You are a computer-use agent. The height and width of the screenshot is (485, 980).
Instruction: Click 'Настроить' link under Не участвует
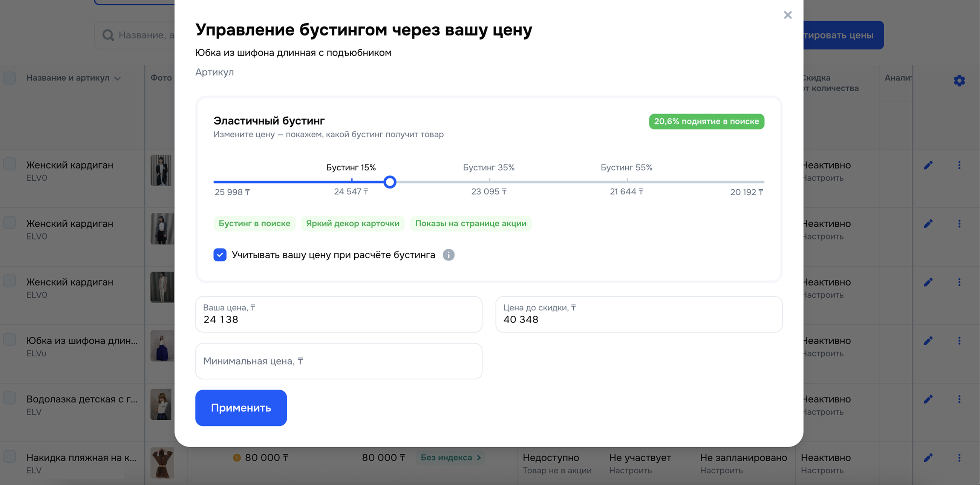(x=630, y=471)
